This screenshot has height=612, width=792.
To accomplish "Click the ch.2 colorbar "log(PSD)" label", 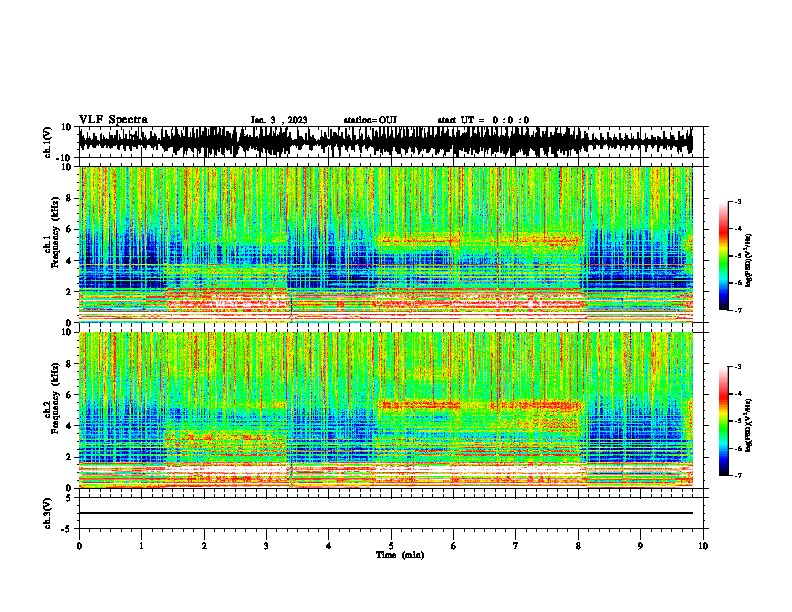I will pos(749,425).
